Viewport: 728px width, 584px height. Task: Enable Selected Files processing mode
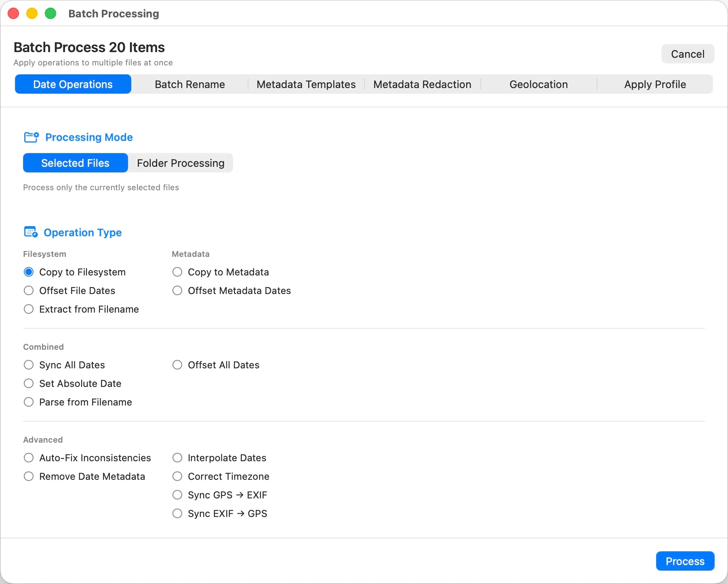[x=75, y=163]
